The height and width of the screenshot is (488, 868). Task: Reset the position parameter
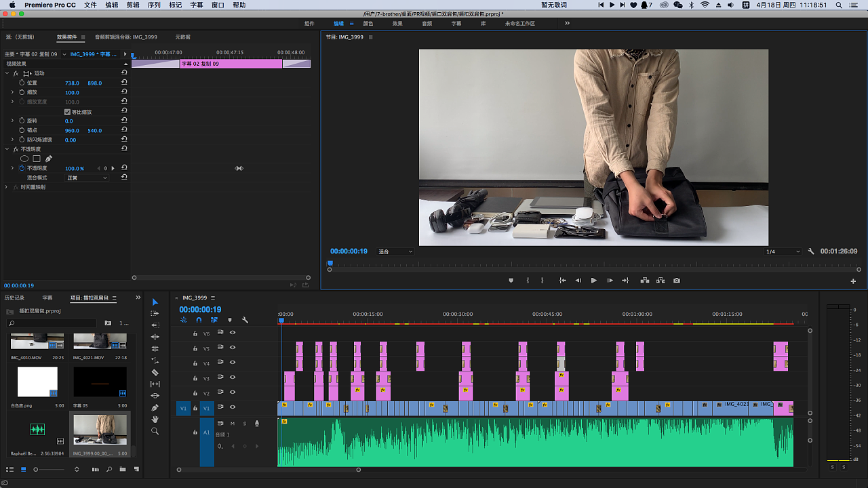point(124,83)
